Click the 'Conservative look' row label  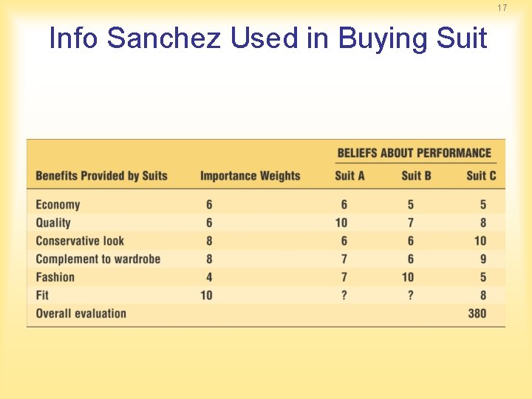80,241
